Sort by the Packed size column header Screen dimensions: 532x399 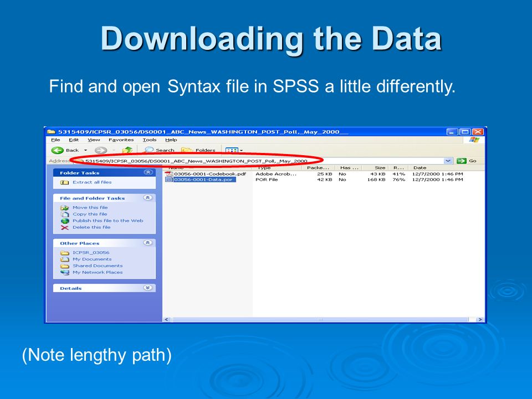click(x=319, y=167)
